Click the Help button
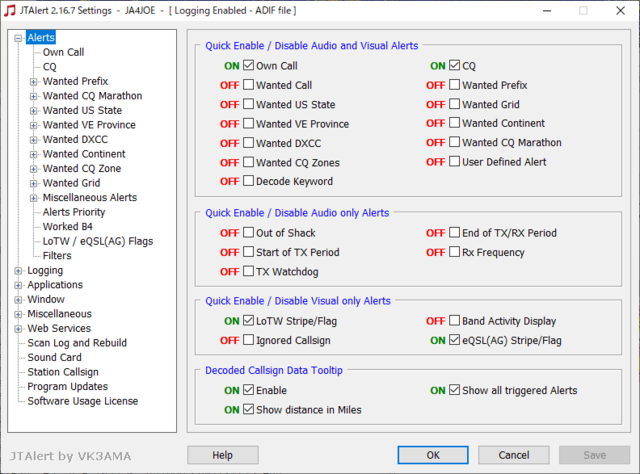640x474 pixels. (x=223, y=455)
